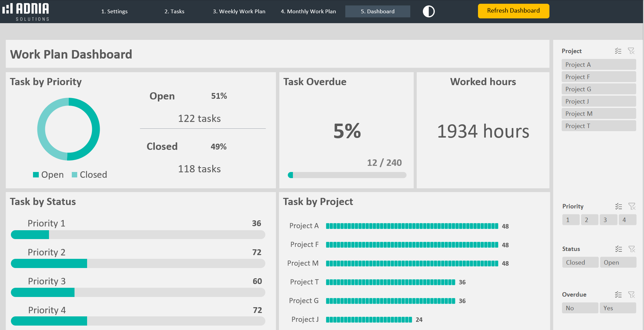This screenshot has height=330, width=644.
Task: Clear filter icon in Priority slicer
Action: 632,206
